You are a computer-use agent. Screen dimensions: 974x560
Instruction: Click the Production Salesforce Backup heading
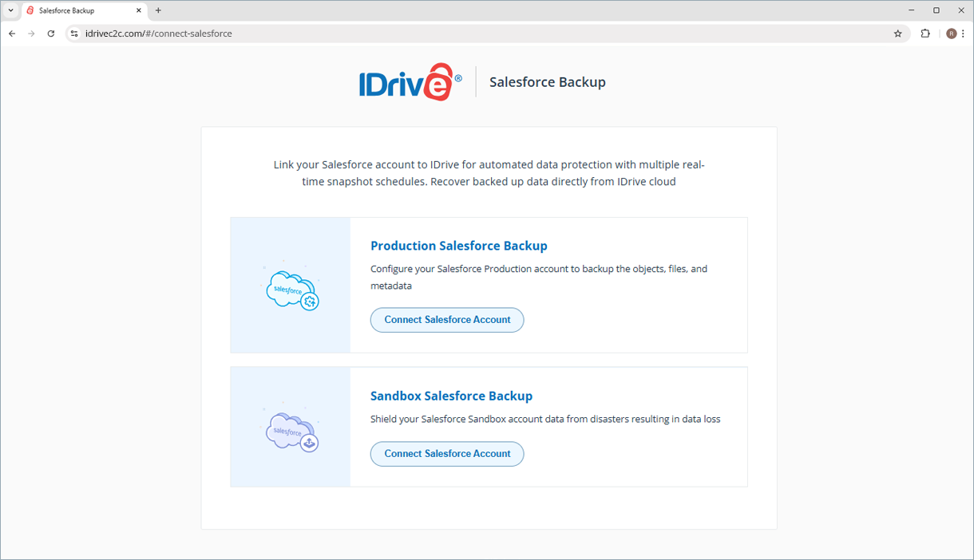point(459,246)
